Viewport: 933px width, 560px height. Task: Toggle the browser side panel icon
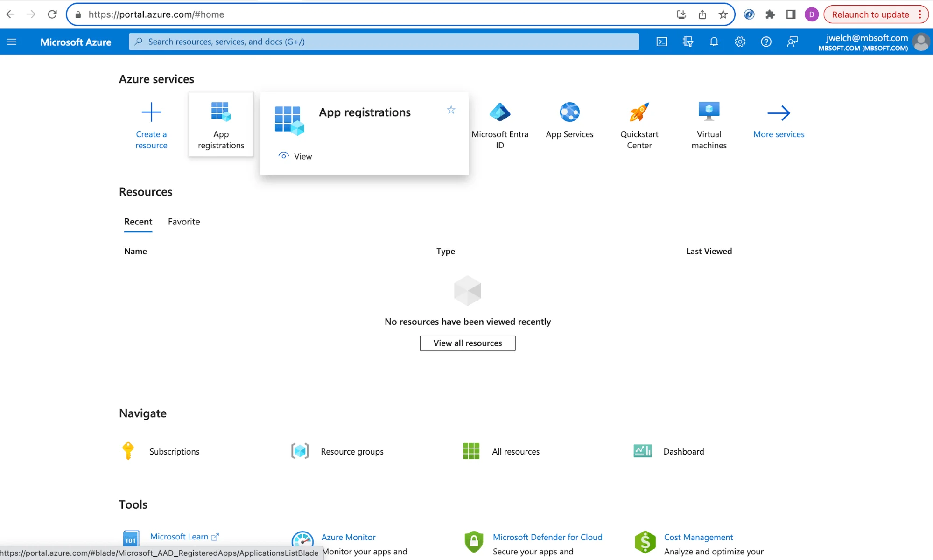tap(791, 14)
